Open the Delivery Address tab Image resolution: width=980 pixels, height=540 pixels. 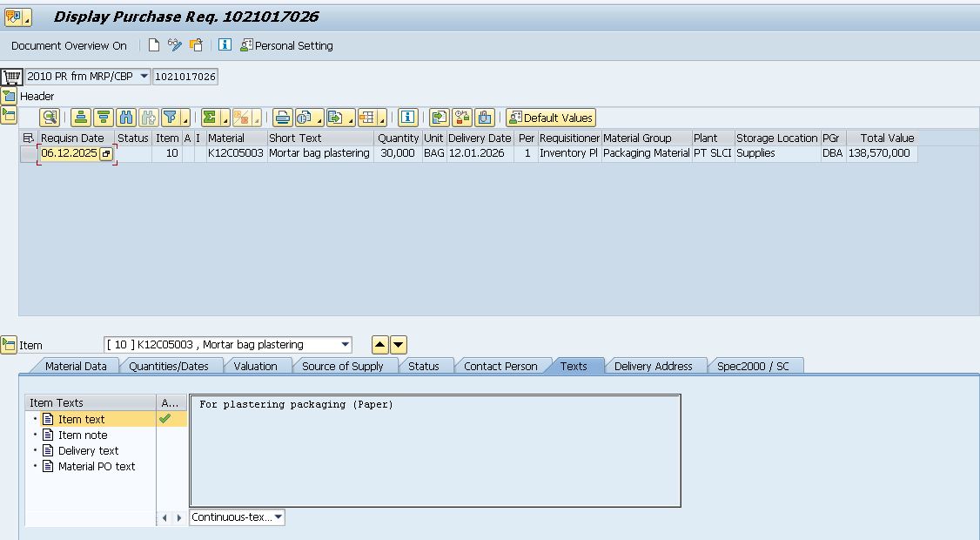(653, 366)
